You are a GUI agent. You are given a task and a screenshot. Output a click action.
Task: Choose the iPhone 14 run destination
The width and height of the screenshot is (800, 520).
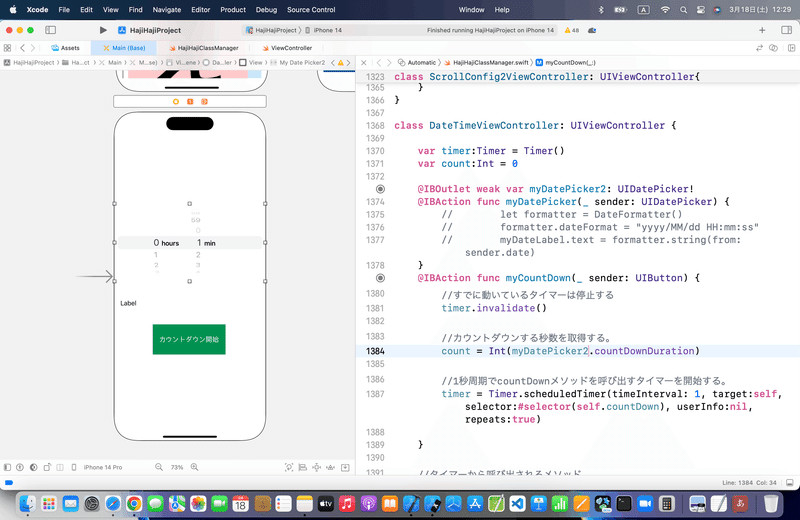[x=323, y=30]
